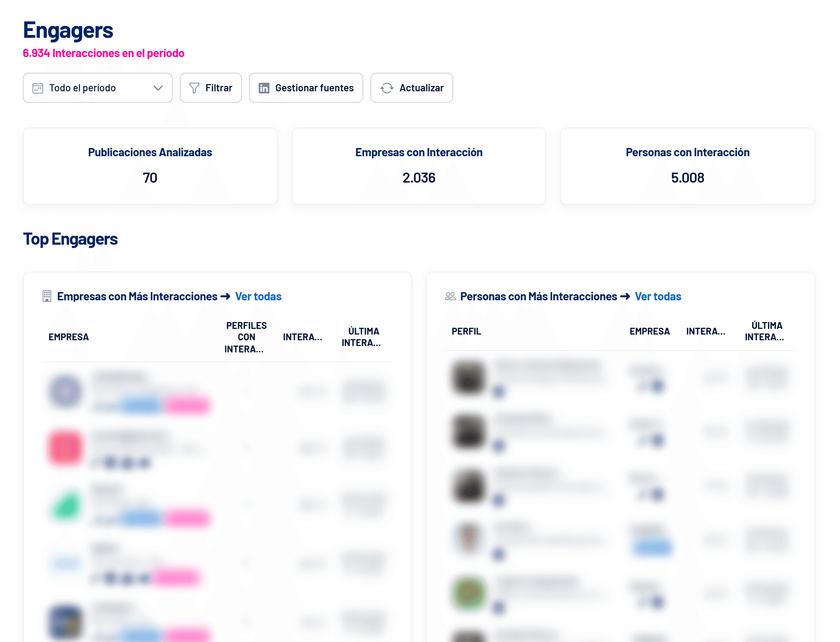Click '6.934 Interacciones en el período' text
Viewport: 840px width, 642px height.
pos(103,53)
